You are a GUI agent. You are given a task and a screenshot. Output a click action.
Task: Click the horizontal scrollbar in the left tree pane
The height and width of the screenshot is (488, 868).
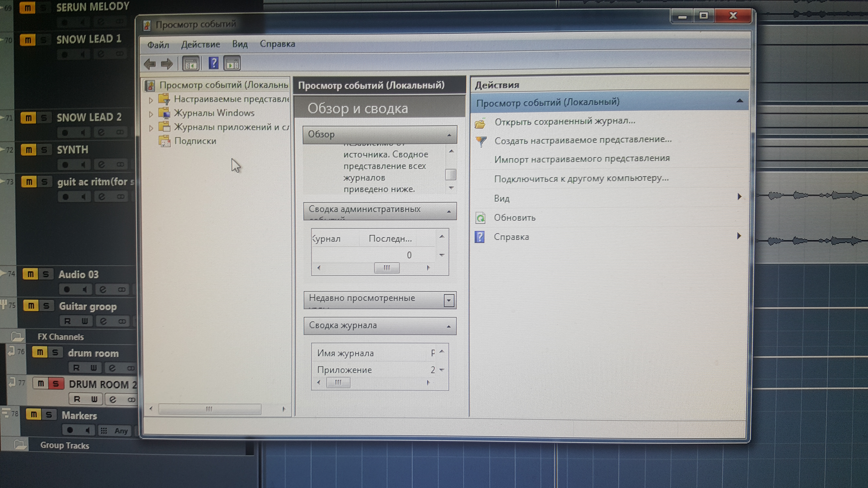point(209,409)
